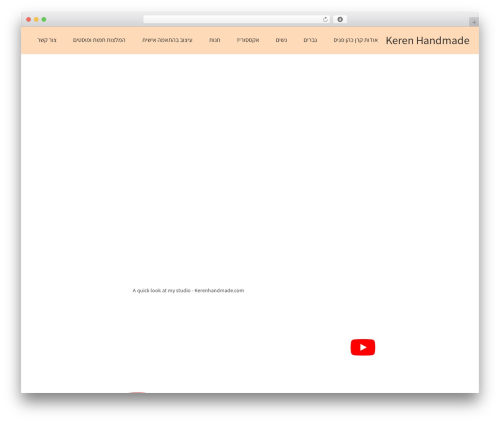
Task: Click the green maximize window button
Action: tap(44, 20)
